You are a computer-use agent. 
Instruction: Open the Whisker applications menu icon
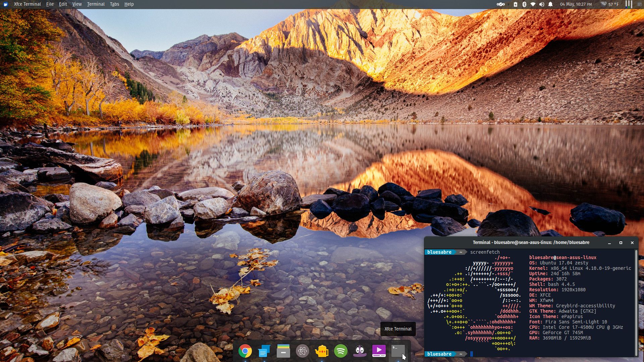tap(5, 4)
